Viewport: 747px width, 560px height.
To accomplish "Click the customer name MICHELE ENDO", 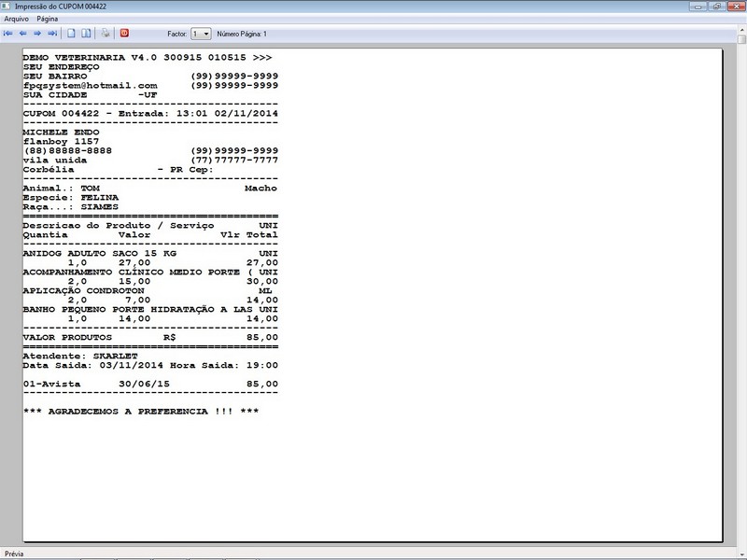I will (61, 132).
